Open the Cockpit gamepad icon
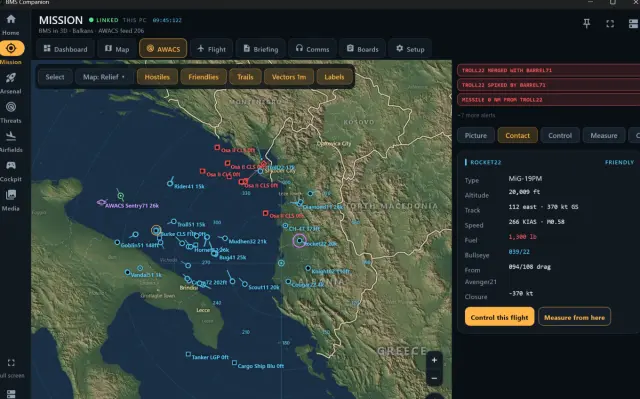 [x=11, y=165]
